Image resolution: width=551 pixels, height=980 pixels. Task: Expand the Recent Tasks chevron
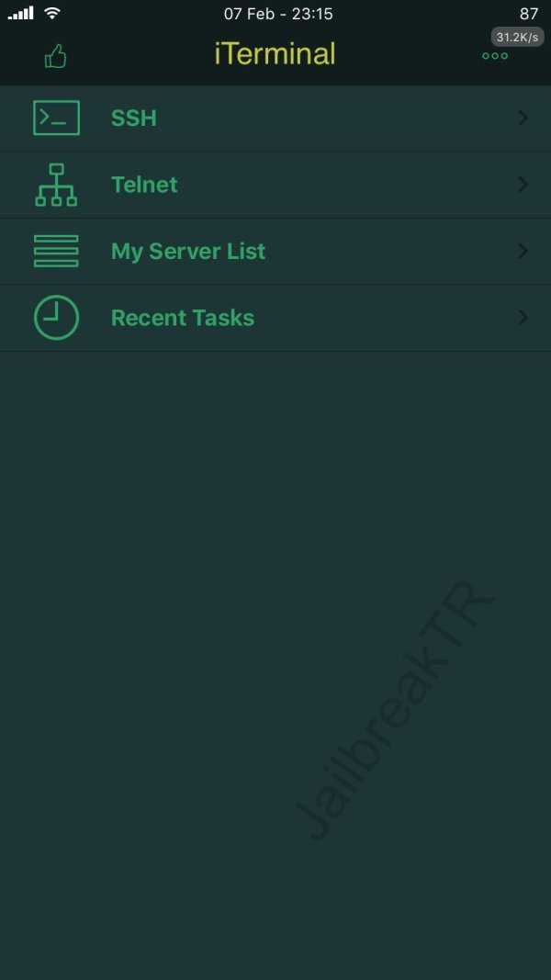(523, 318)
